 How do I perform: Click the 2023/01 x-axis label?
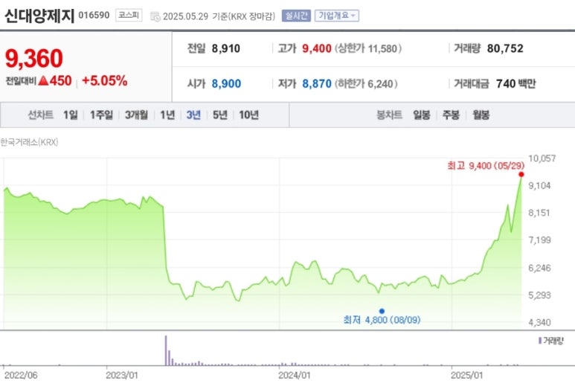122,376
